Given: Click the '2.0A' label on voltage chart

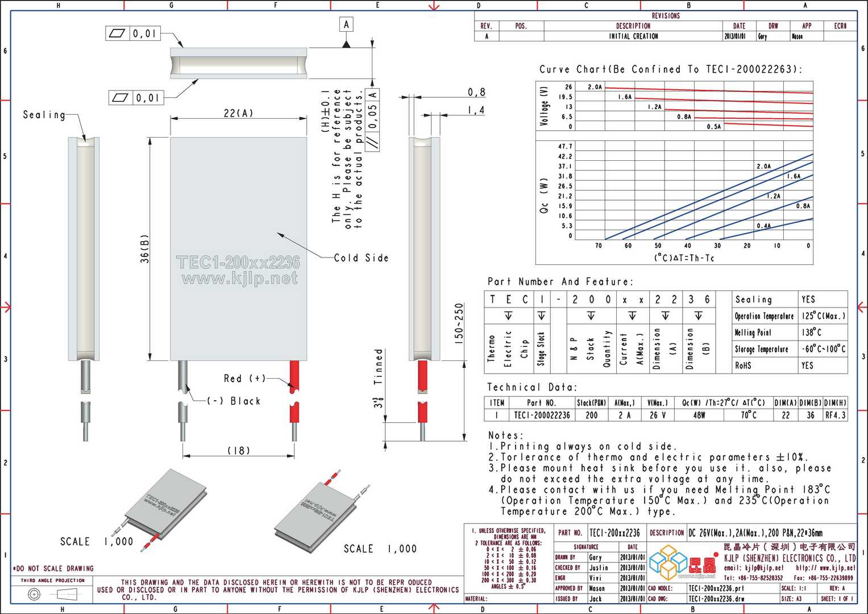Looking at the screenshot, I should [595, 87].
